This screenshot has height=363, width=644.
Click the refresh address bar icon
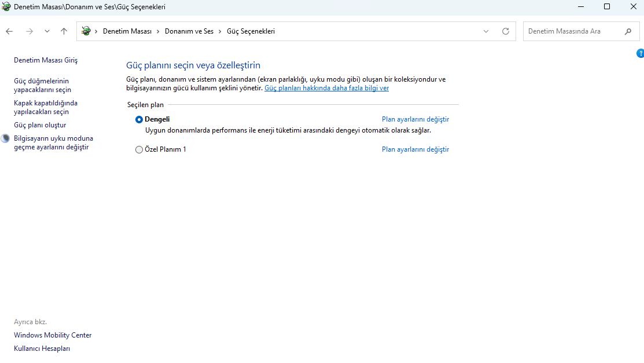pyautogui.click(x=506, y=31)
